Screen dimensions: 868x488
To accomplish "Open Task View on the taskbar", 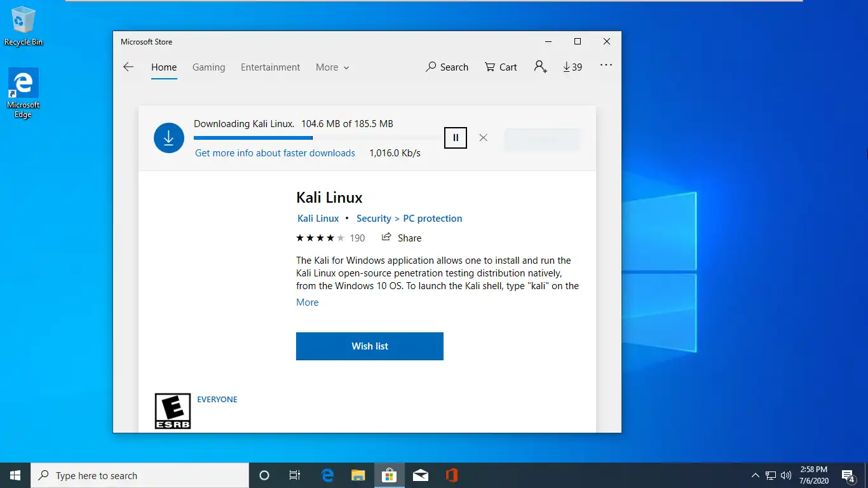I will pos(295,475).
